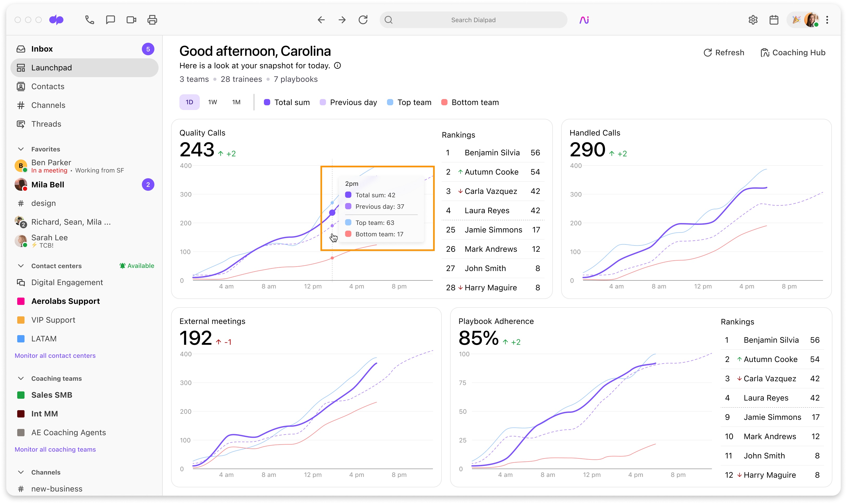This screenshot has height=504, width=847.
Task: Click the VIP Support orange swatch
Action: [x=21, y=320]
